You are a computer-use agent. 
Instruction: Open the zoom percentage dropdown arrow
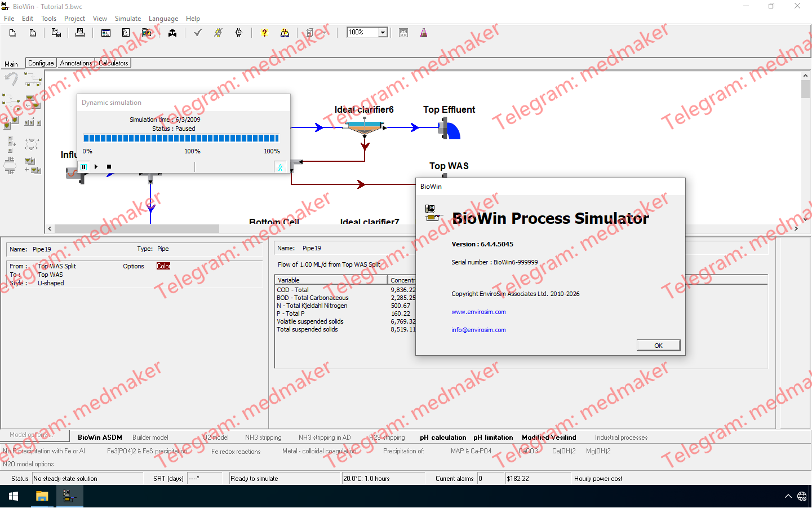point(383,33)
